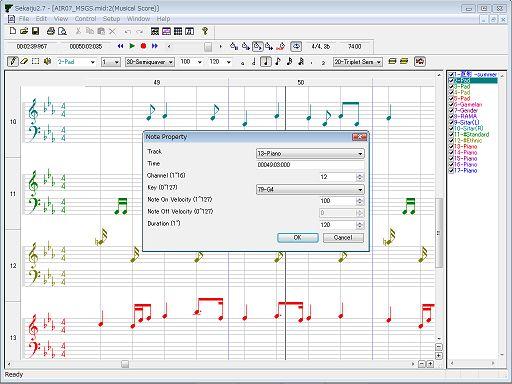Show the track list window icon

[155, 31]
